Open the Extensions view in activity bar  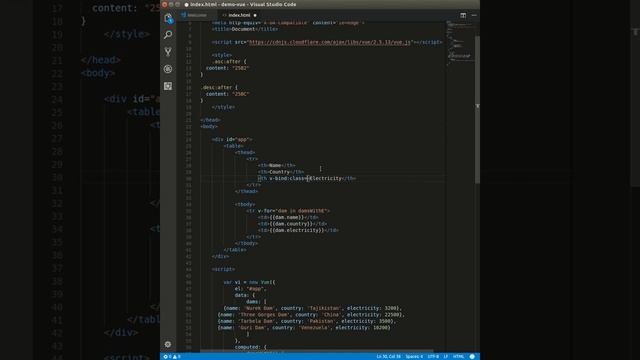168,86
